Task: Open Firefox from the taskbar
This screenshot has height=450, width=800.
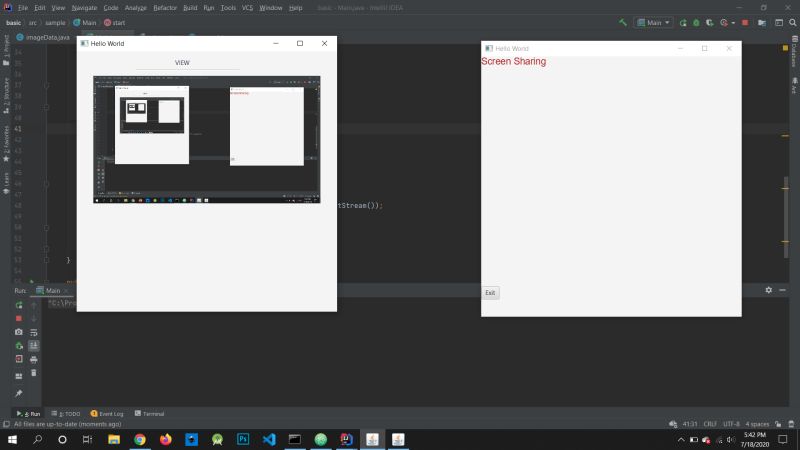Action: pos(166,439)
